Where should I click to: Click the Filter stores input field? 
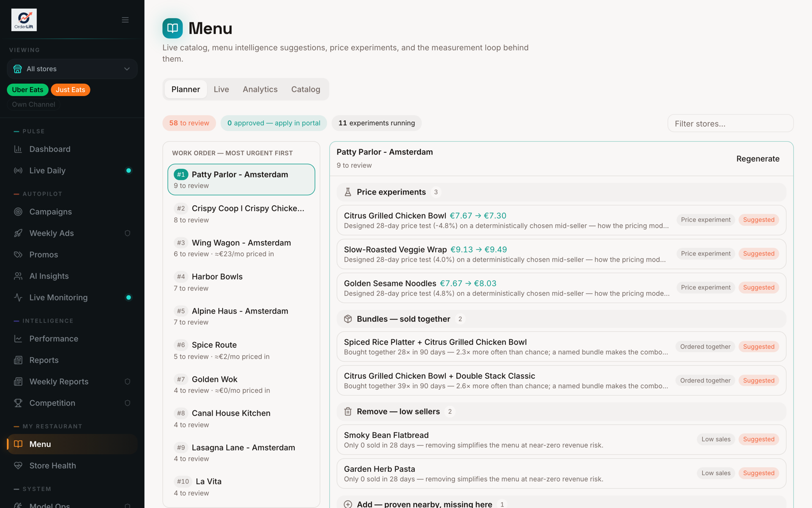coord(730,123)
